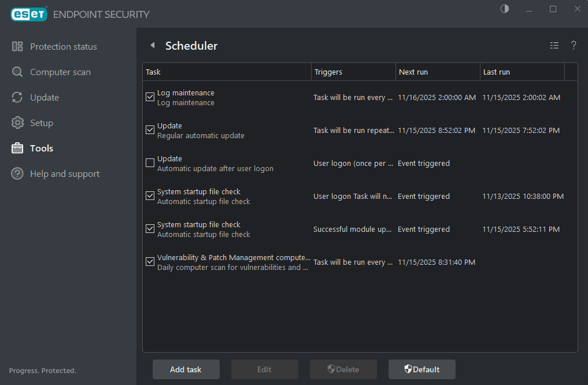The height and width of the screenshot is (385, 588).
Task: Open Help and support in sidebar
Action: tap(65, 174)
